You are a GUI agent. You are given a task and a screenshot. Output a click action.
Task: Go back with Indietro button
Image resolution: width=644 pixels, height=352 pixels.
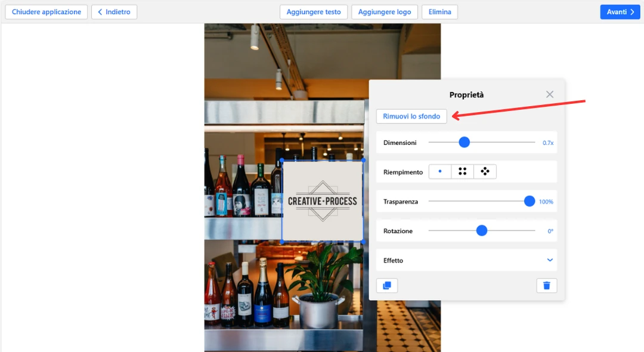114,12
